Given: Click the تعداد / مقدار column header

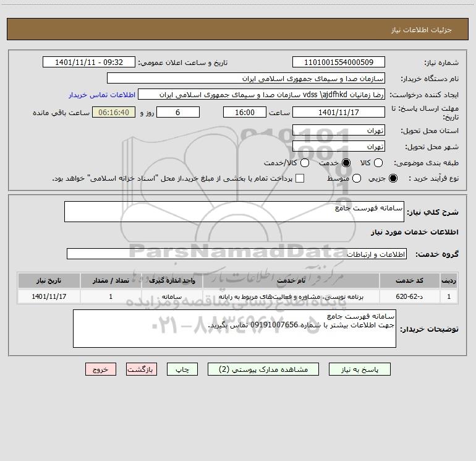Looking at the screenshot, I should tap(111, 280).
